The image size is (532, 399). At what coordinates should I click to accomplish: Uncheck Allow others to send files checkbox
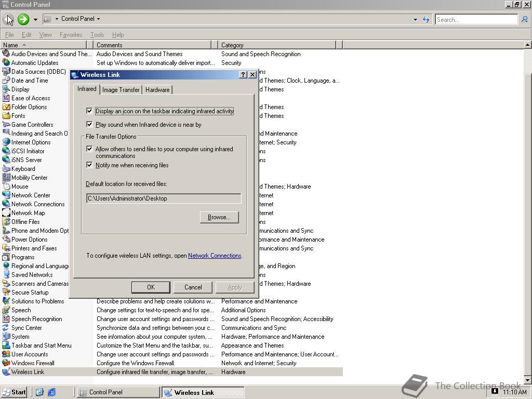[x=89, y=149]
